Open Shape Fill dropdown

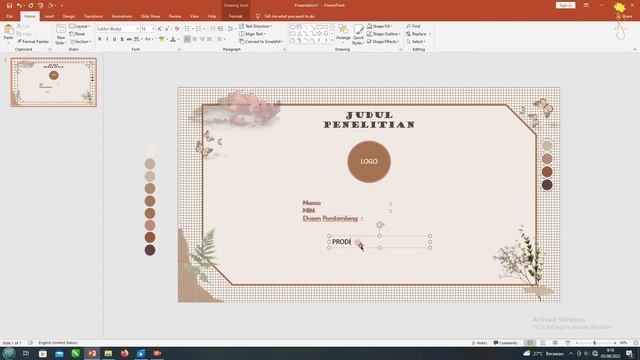click(x=379, y=26)
